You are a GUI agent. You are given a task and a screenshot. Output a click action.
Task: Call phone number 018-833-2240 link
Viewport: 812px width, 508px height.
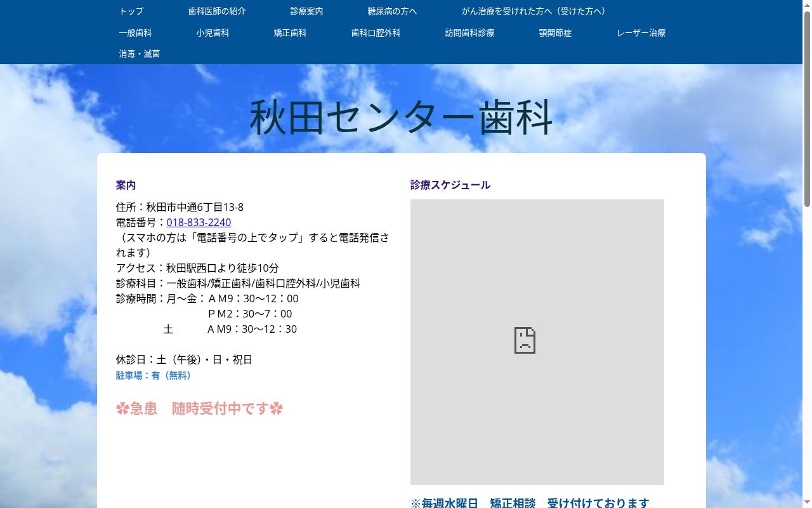point(199,222)
